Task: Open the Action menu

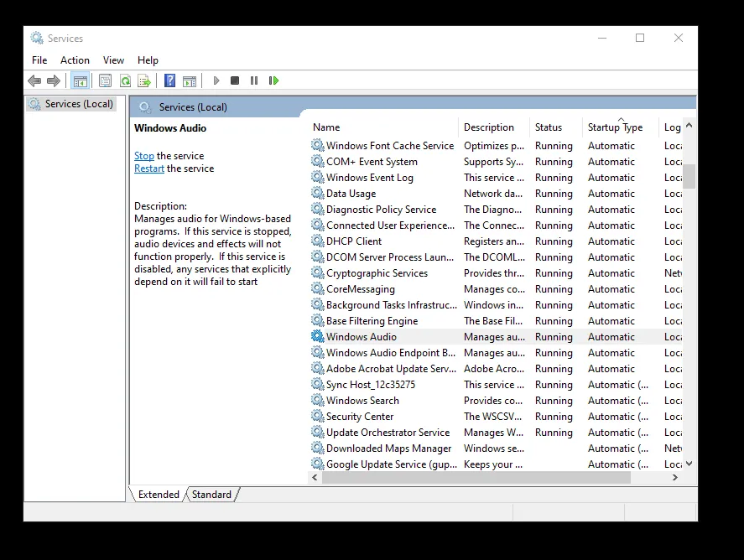Action: point(75,60)
